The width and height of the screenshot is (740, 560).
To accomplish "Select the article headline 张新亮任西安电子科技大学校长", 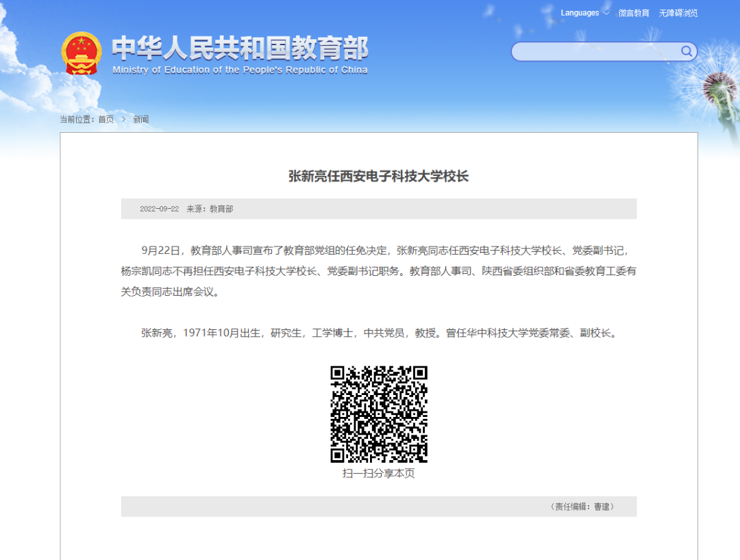I will [x=379, y=175].
